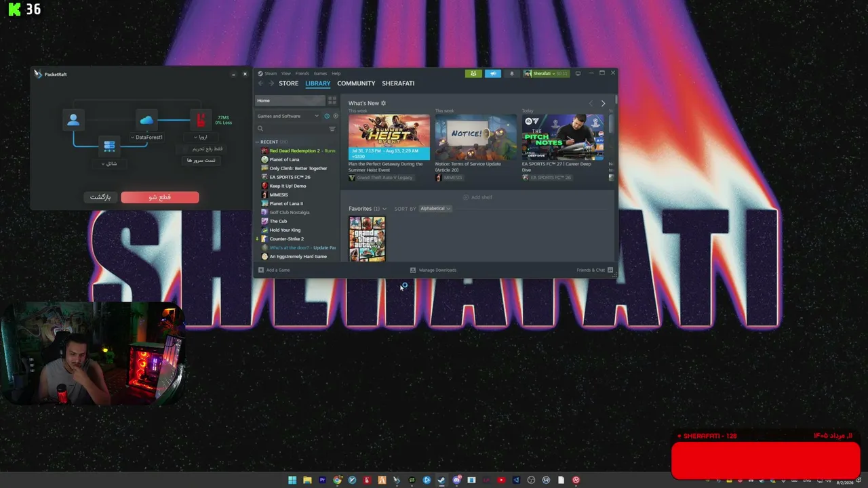The width and height of the screenshot is (868, 488).
Task: Open library advanced filter options
Action: click(x=332, y=129)
